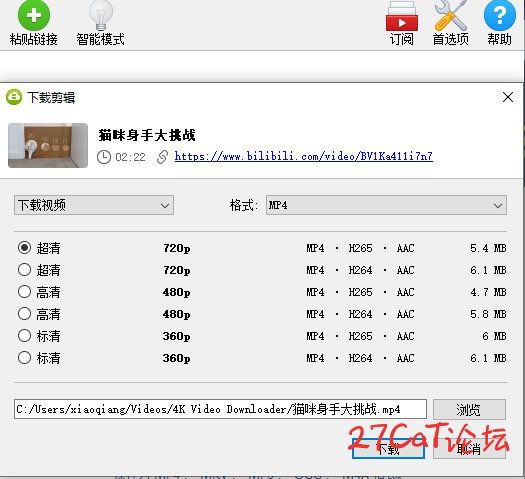Click the Cancel (取消) button

pos(469,449)
